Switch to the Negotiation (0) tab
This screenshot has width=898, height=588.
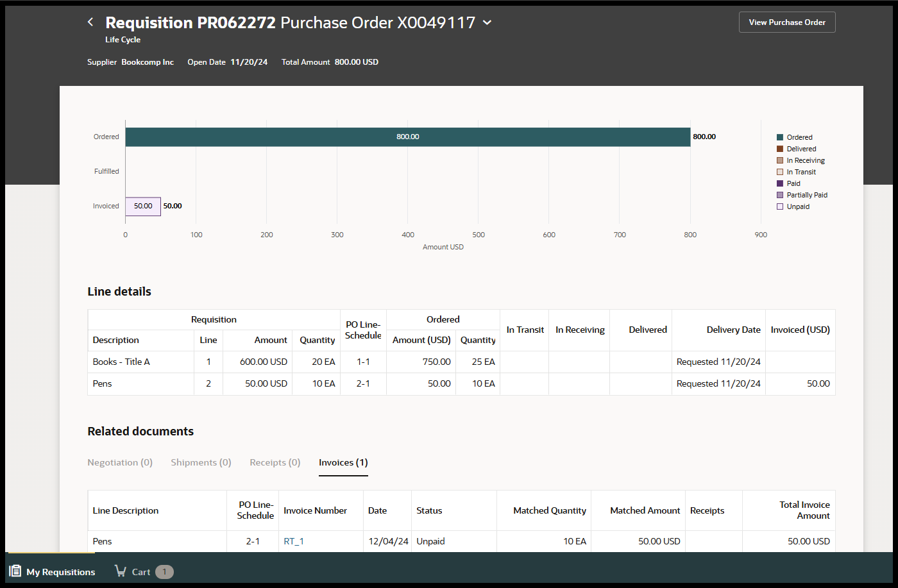pos(120,462)
